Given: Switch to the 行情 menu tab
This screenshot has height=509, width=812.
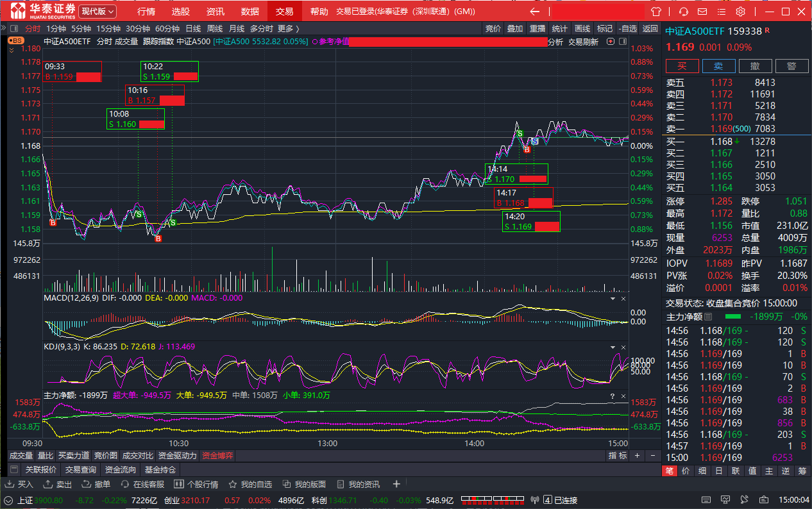Looking at the screenshot, I should 146,12.
